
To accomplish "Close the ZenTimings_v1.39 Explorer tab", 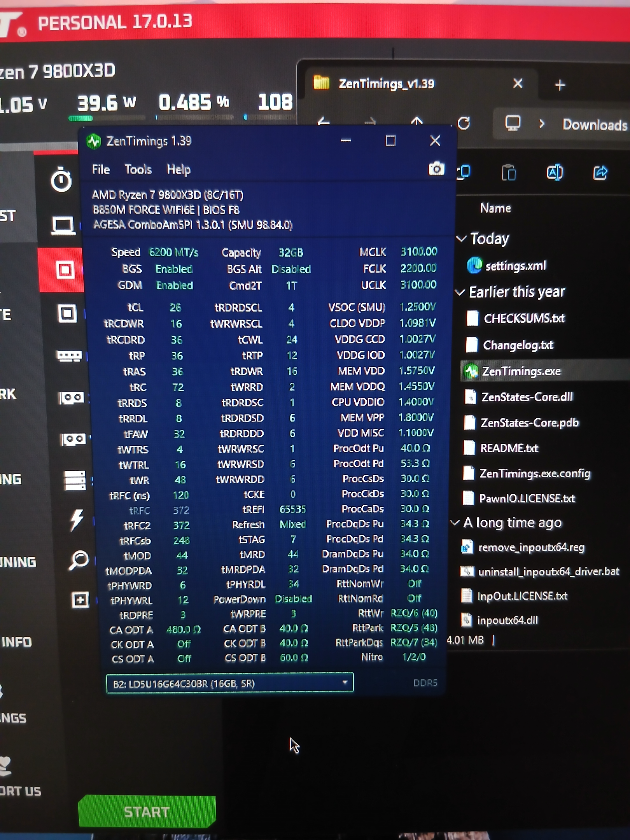I will (x=518, y=84).
